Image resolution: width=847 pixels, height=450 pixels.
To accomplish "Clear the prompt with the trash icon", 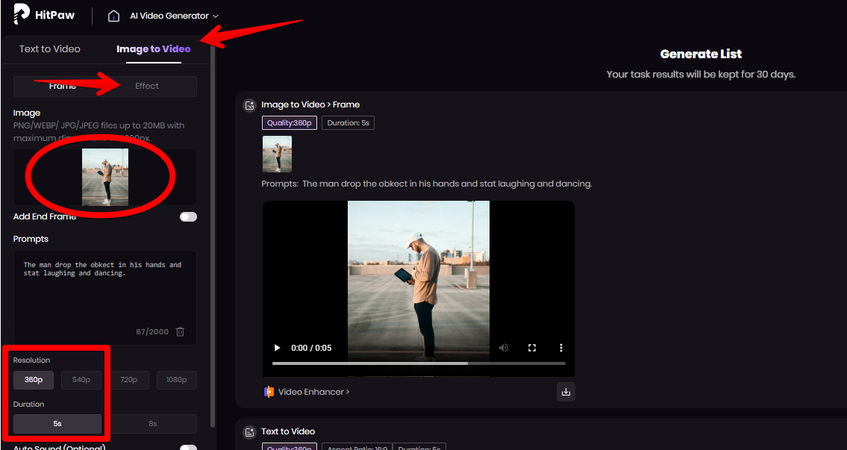I will (180, 332).
